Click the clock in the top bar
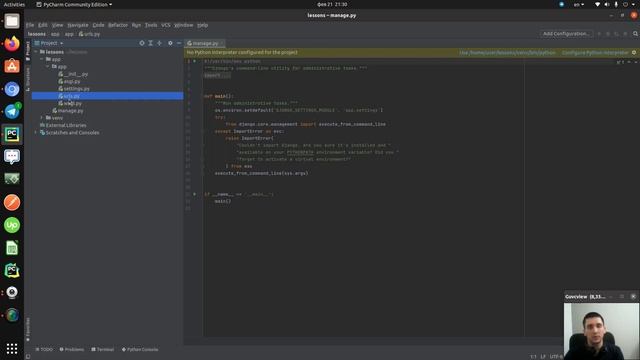Screen dimensions: 640x360 coord(332,4)
